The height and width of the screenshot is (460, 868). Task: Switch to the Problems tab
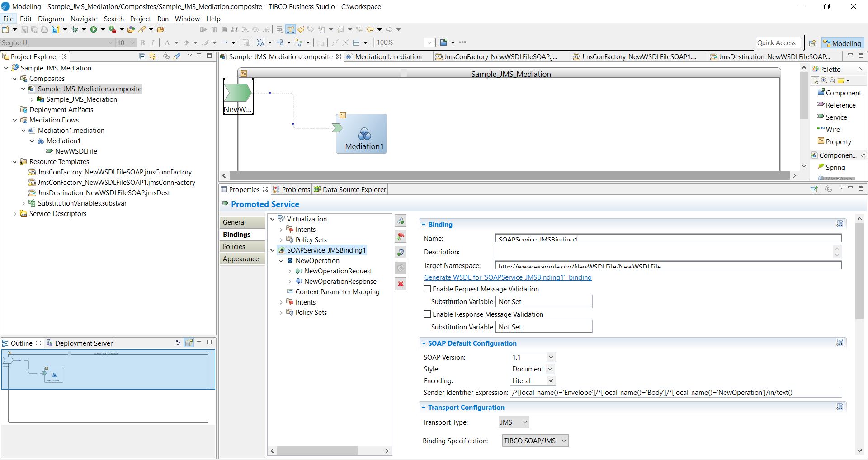tap(296, 189)
